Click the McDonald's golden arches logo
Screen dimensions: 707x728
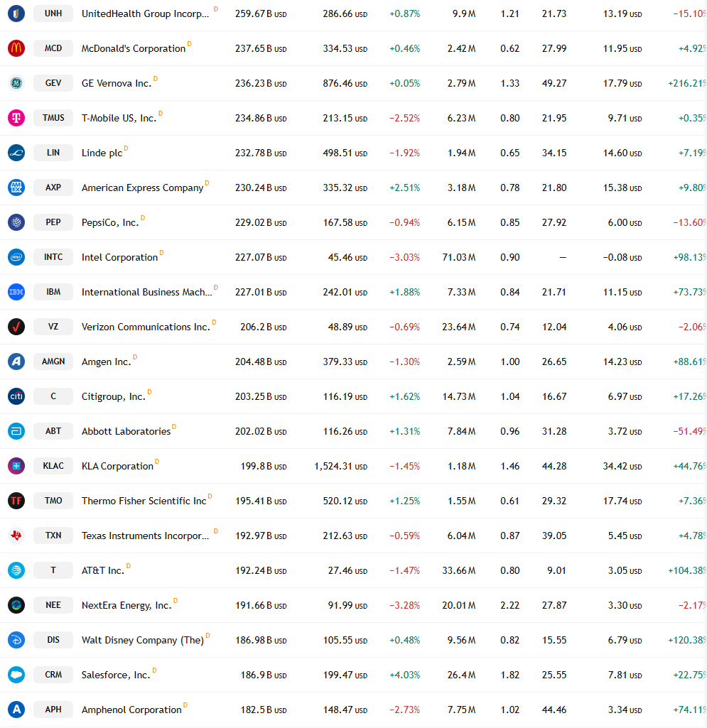[16, 48]
